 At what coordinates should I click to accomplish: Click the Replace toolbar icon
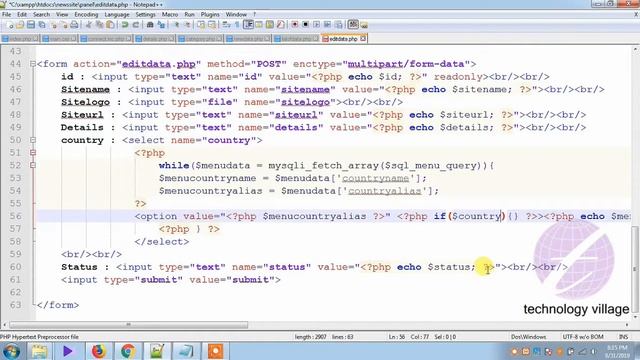(161, 25)
